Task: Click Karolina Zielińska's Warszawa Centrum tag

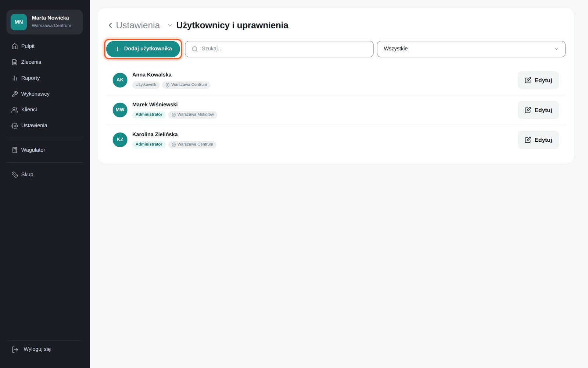Action: [192, 144]
